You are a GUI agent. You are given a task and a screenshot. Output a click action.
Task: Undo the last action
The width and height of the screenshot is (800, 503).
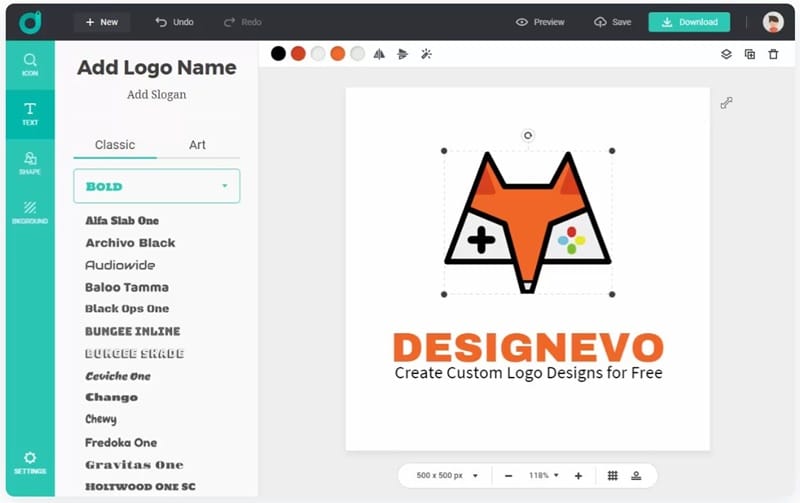(174, 22)
